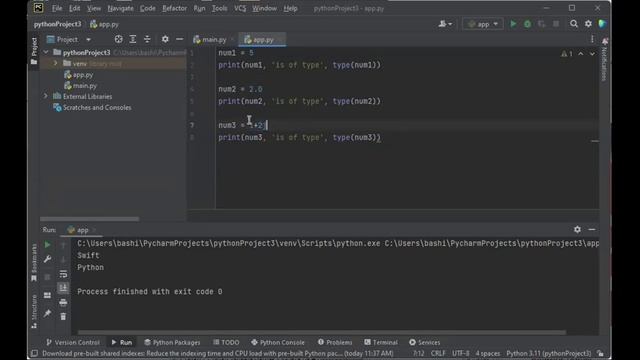Open the app run configuration dropdown

483,24
